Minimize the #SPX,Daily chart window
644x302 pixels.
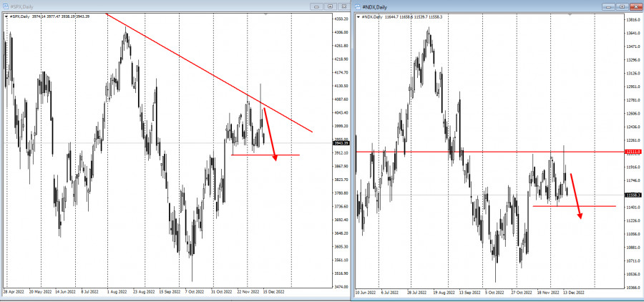coord(316,6)
